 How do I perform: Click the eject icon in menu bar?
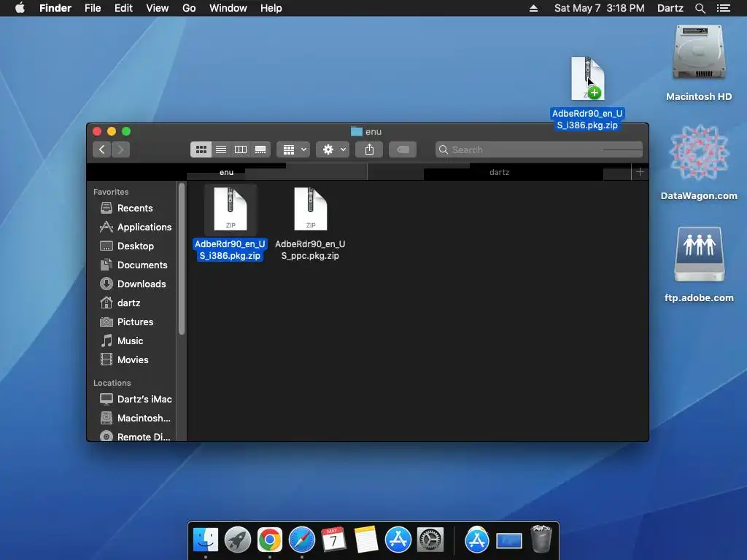tap(533, 8)
